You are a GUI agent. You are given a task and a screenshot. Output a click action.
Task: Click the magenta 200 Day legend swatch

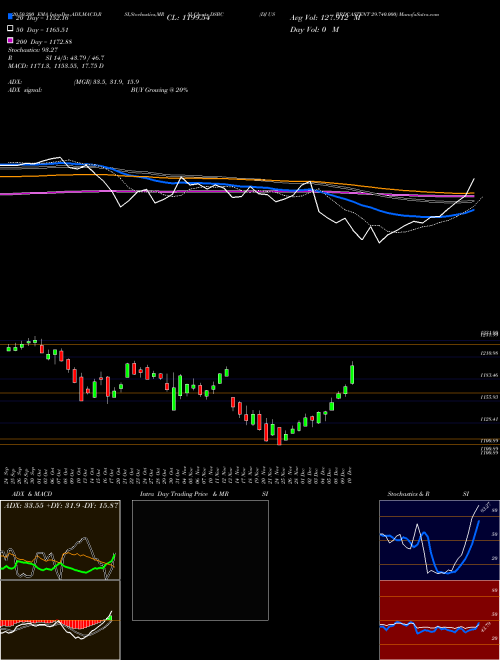[x=11, y=41]
